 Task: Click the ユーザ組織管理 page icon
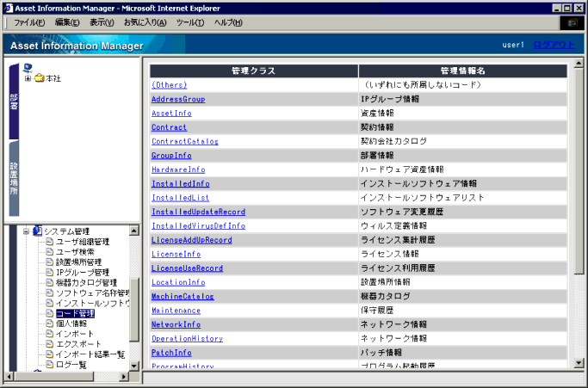coord(49,242)
